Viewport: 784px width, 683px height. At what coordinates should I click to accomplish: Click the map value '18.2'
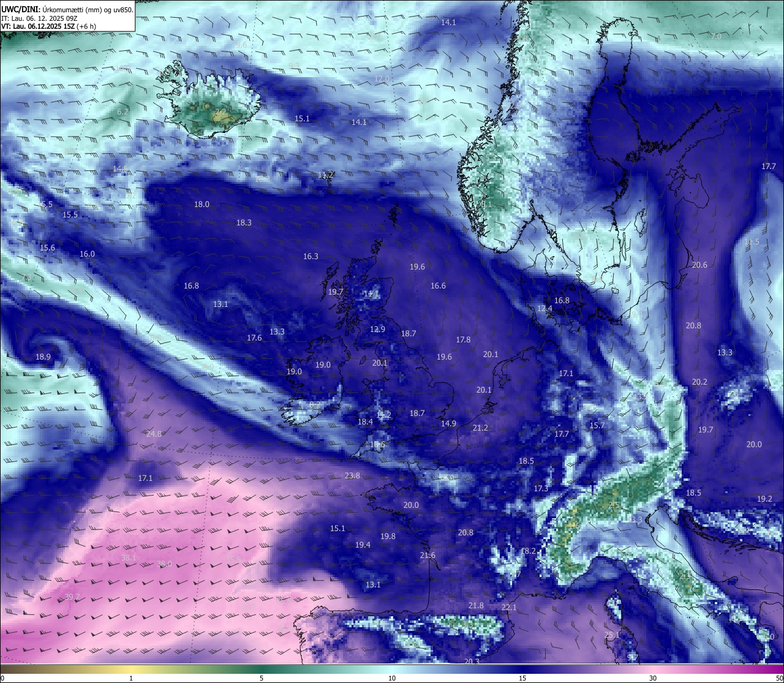pos(528,551)
